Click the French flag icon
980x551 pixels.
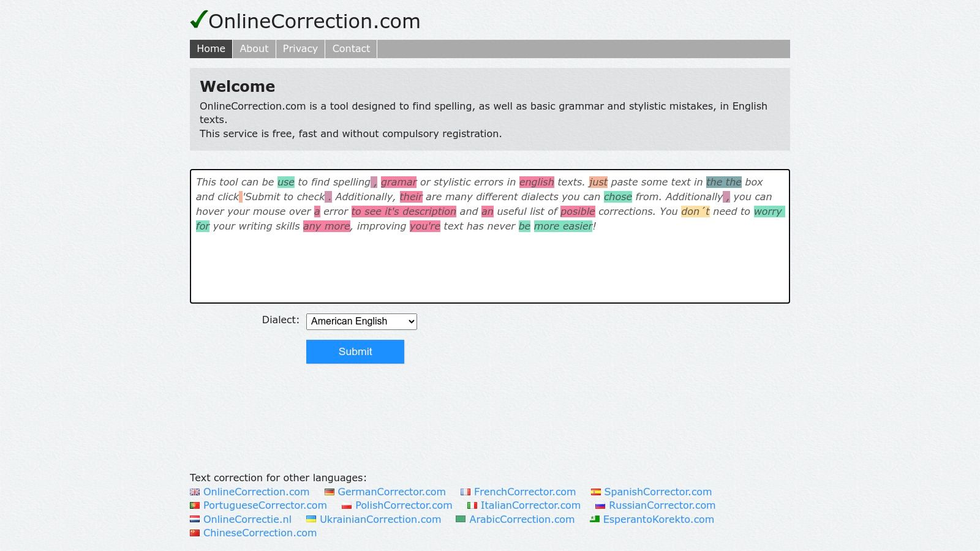(x=466, y=492)
